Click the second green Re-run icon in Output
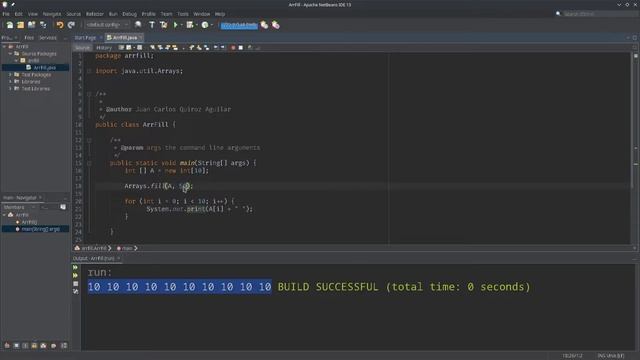640x360 pixels. [x=76, y=276]
